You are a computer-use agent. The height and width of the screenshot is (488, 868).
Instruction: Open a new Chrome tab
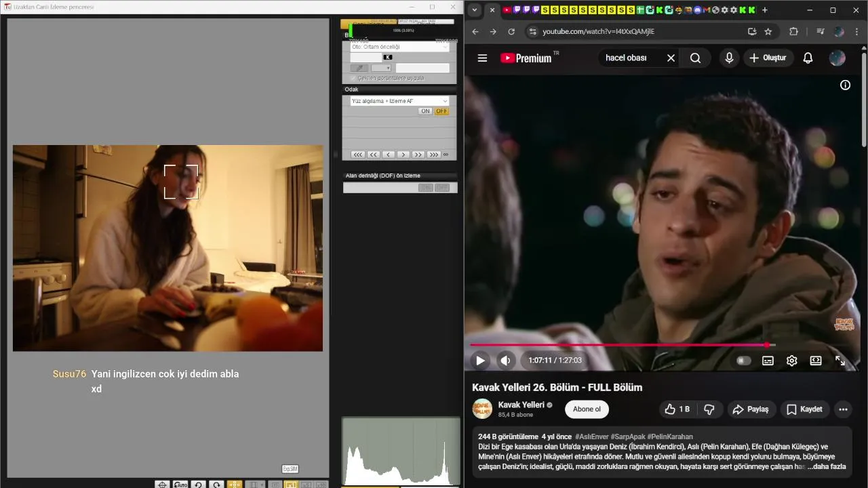[x=765, y=10]
